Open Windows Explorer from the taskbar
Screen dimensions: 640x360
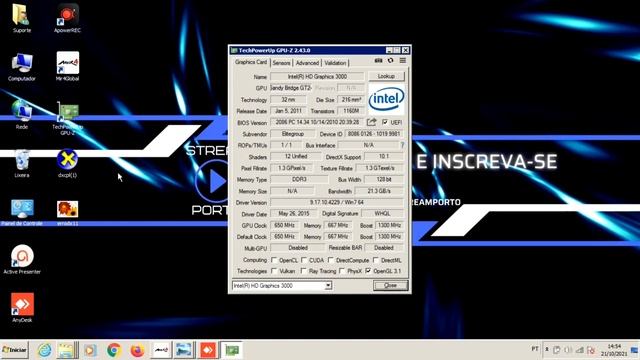[66, 350]
